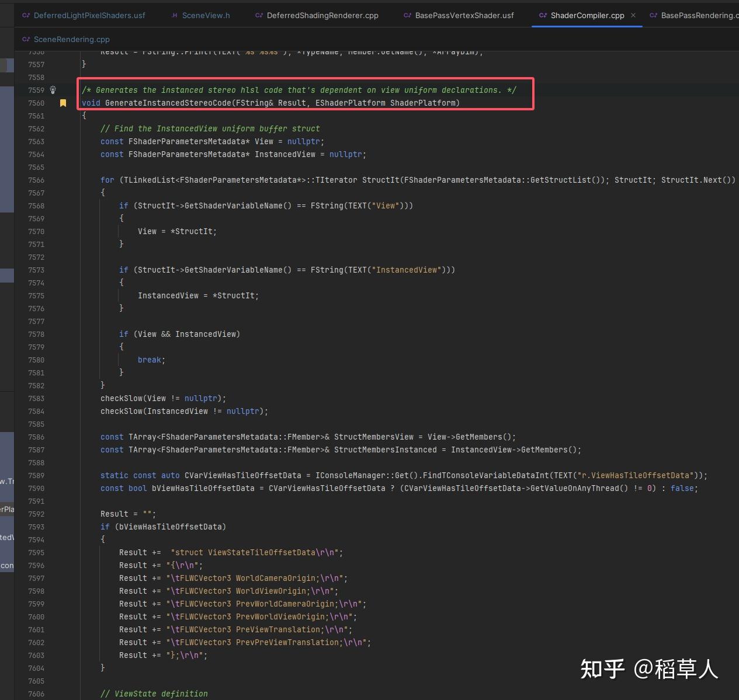Select the SceneRendering.cpp tab
The height and width of the screenshot is (700, 739).
pyautogui.click(x=71, y=39)
